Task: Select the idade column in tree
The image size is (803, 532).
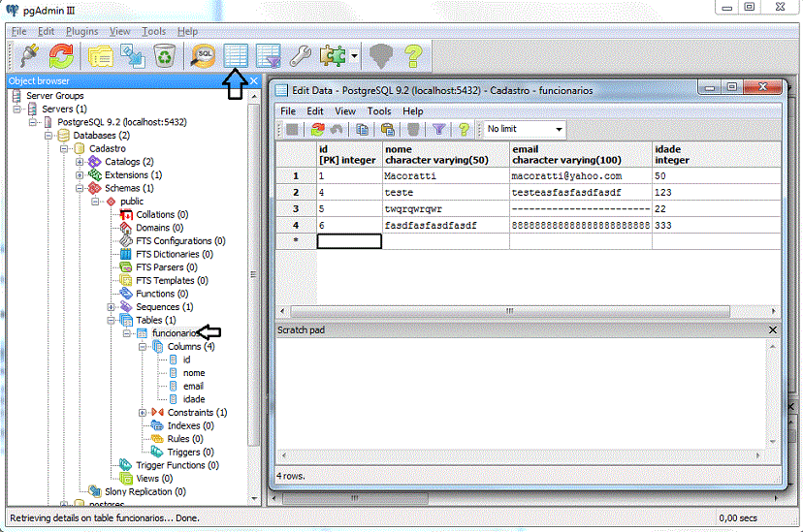Action: [x=194, y=399]
